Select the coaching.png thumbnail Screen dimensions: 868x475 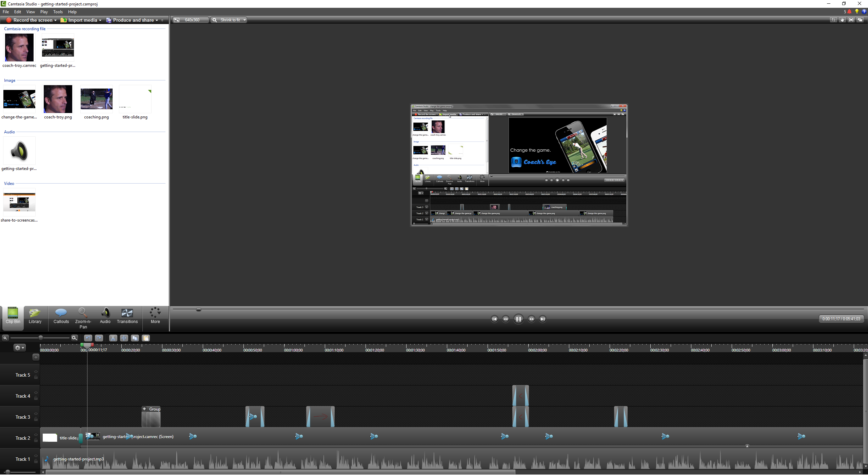coord(96,99)
